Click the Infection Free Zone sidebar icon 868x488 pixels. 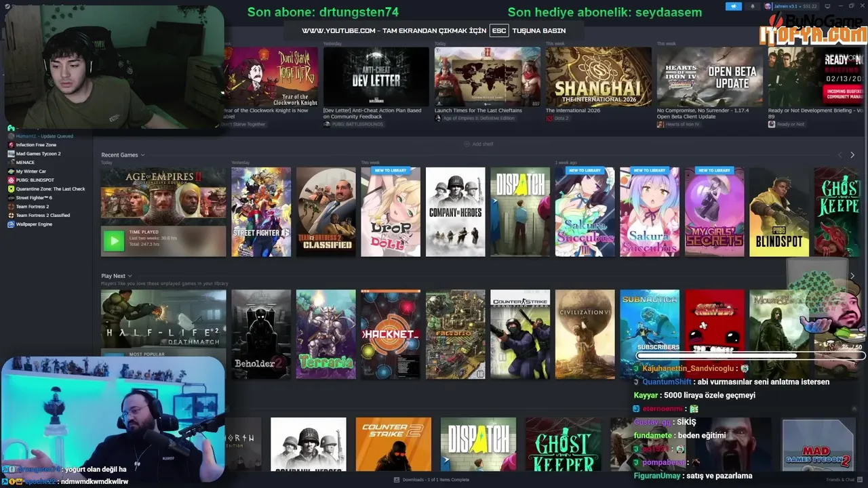(11, 145)
